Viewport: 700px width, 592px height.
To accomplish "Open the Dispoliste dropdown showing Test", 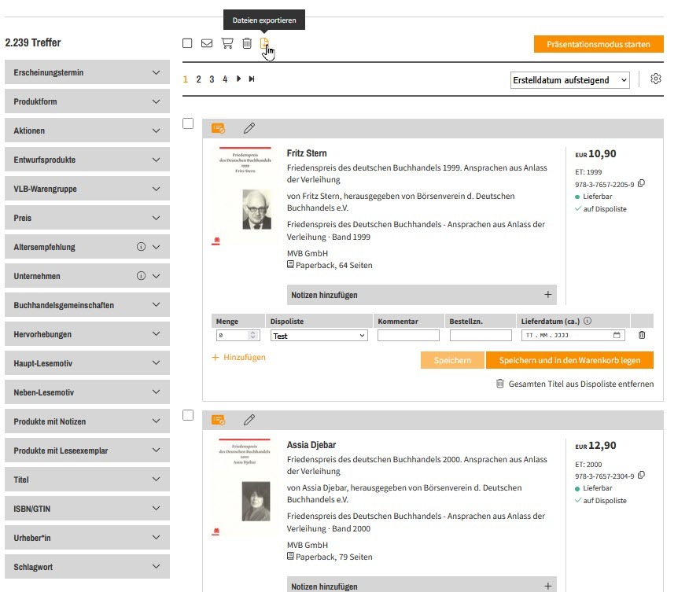I will (319, 336).
